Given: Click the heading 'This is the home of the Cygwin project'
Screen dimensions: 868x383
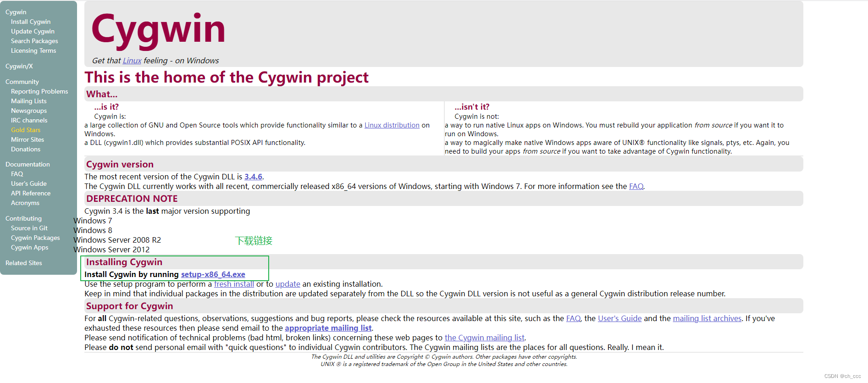Looking at the screenshot, I should [227, 78].
